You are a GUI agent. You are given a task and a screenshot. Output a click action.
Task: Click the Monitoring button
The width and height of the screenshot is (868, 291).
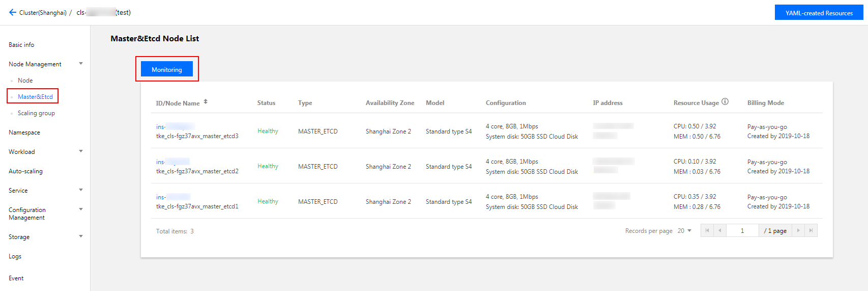click(167, 69)
